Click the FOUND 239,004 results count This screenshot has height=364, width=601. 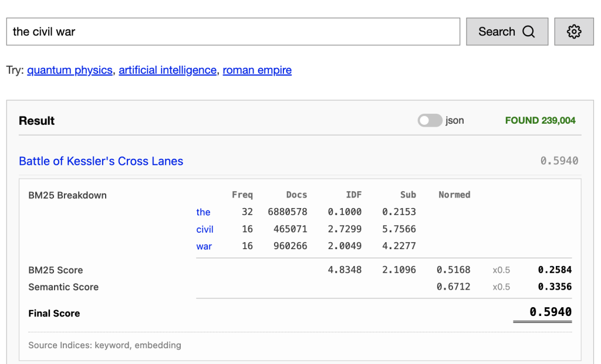pyautogui.click(x=540, y=121)
